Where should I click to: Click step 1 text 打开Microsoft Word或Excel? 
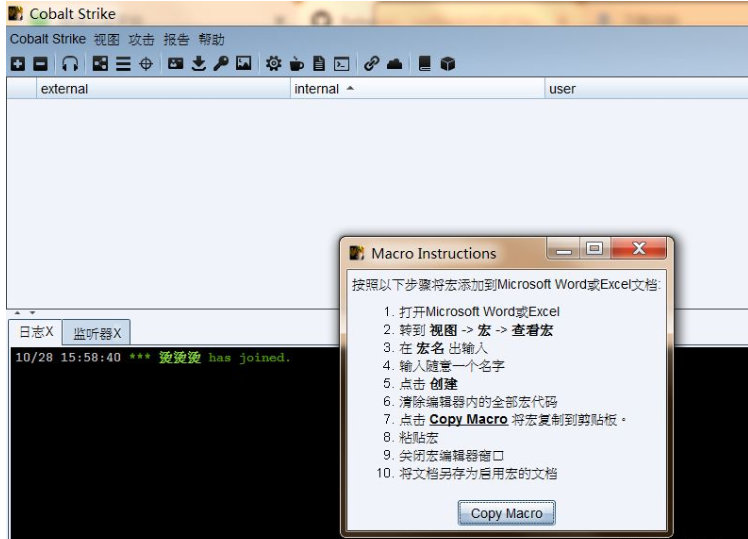[479, 312]
